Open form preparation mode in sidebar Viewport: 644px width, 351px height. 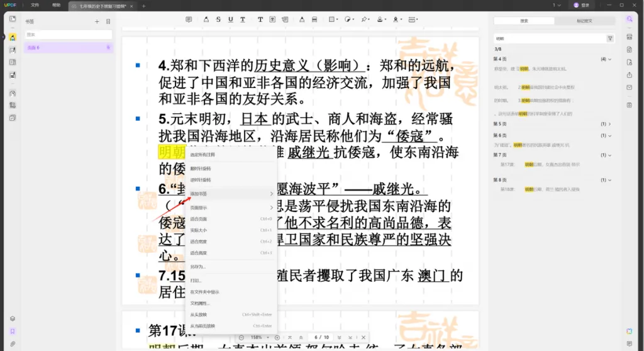tap(13, 75)
